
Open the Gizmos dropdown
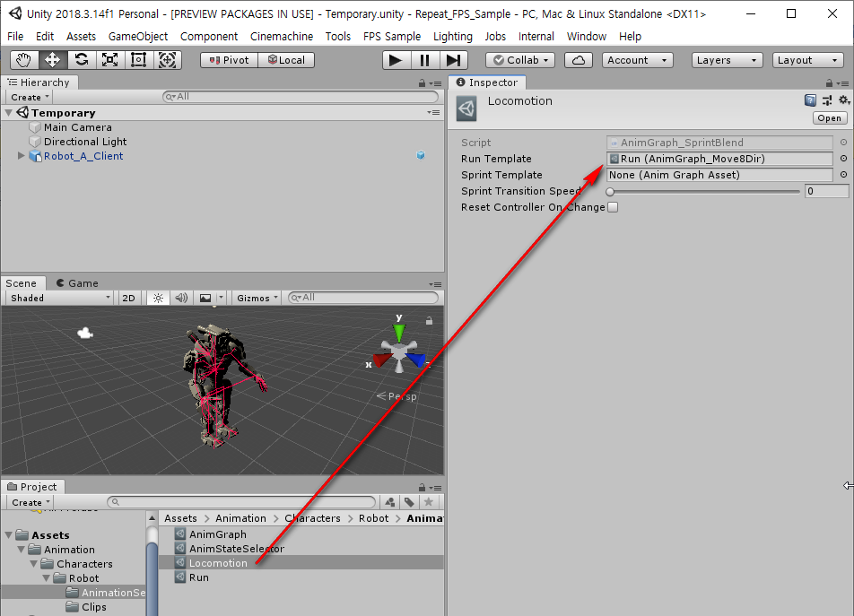tap(257, 298)
